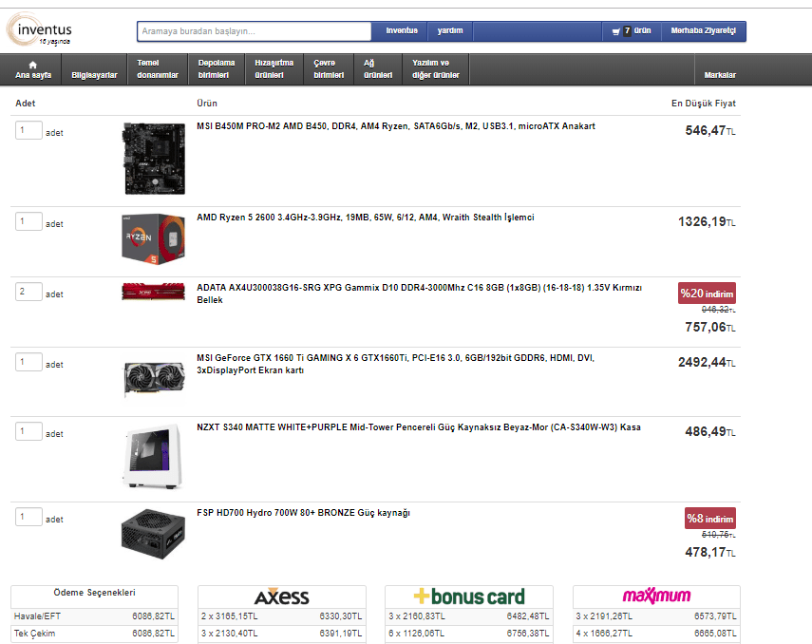Open the yardım help link
The image size is (812, 644).
tap(450, 31)
